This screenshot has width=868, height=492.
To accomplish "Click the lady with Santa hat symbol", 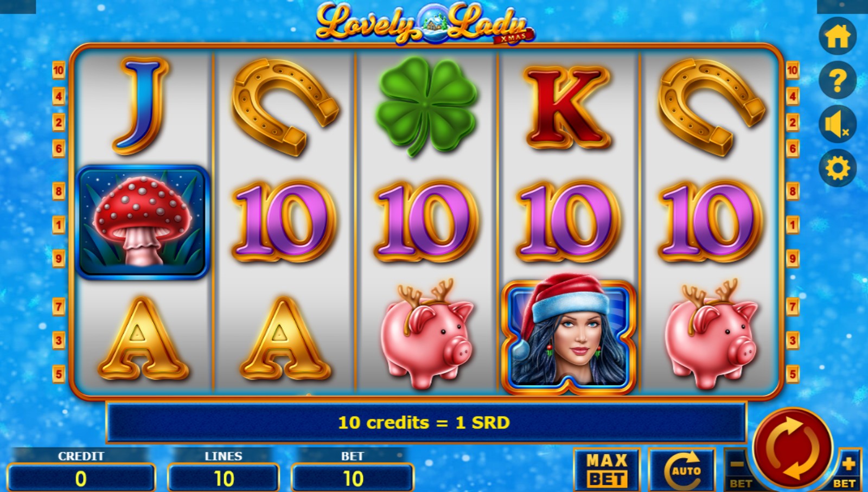I will (569, 335).
